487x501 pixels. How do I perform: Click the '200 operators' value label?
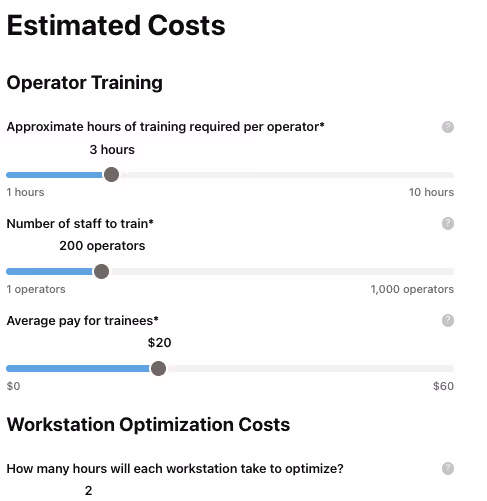[x=102, y=246]
